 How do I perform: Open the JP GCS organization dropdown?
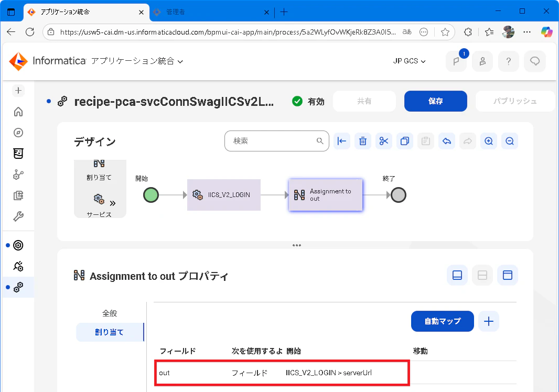[409, 61]
